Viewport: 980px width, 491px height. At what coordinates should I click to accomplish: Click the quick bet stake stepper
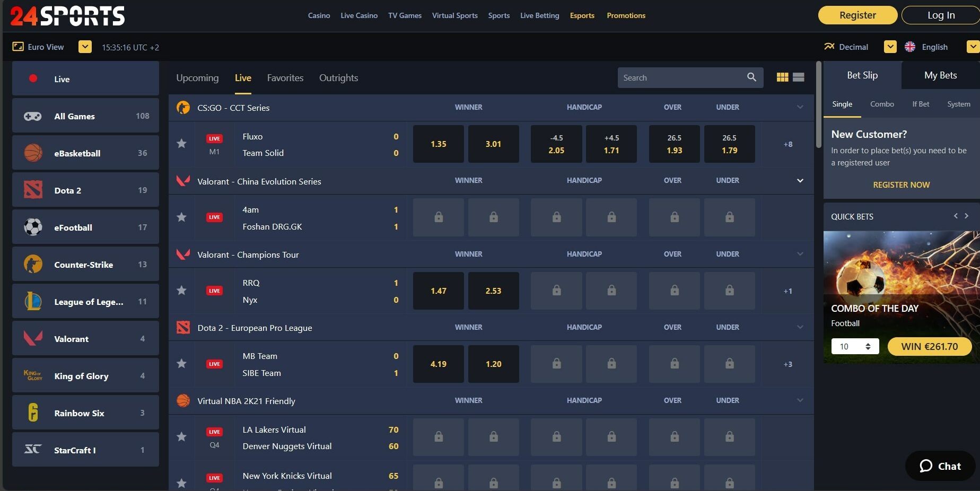(868, 347)
